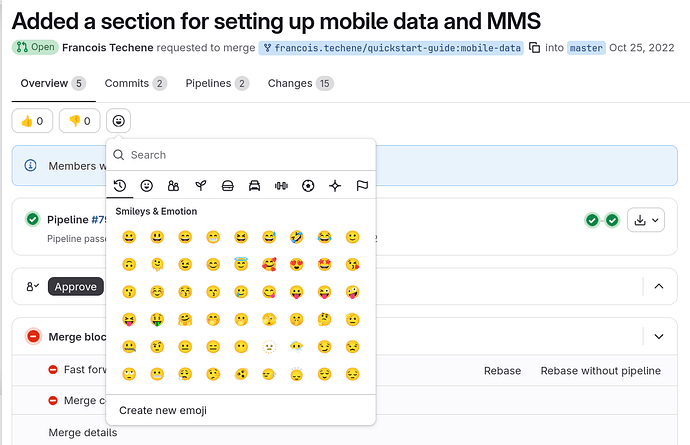Add a thumbs up reaction
This screenshot has width=690, height=445.
pyautogui.click(x=32, y=121)
